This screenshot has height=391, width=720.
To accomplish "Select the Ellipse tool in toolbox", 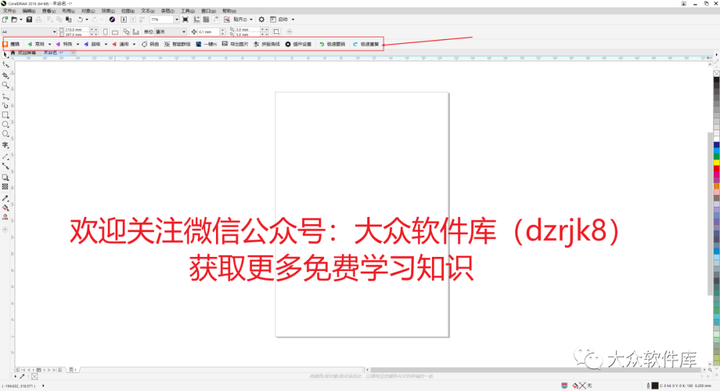I will pyautogui.click(x=6, y=124).
